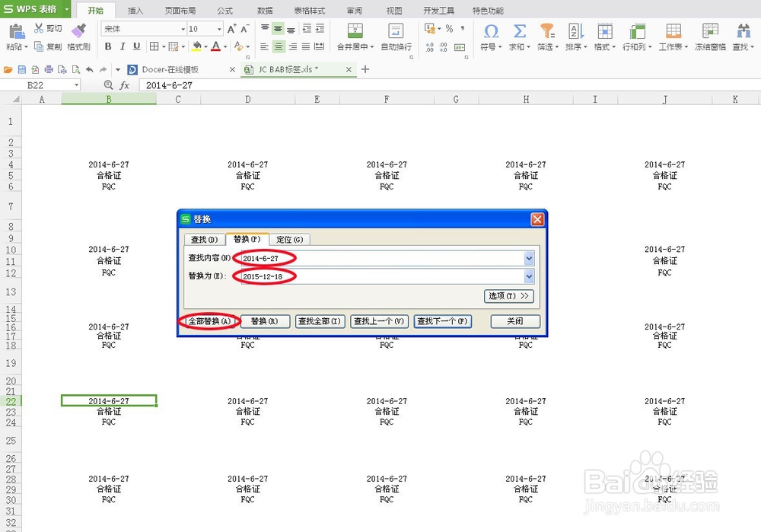Apply comma thousands separator style
This screenshot has height=532, width=761.
tap(463, 29)
